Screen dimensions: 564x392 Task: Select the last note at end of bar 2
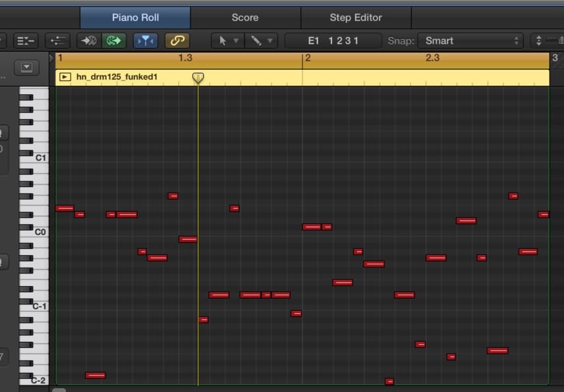[x=544, y=215]
